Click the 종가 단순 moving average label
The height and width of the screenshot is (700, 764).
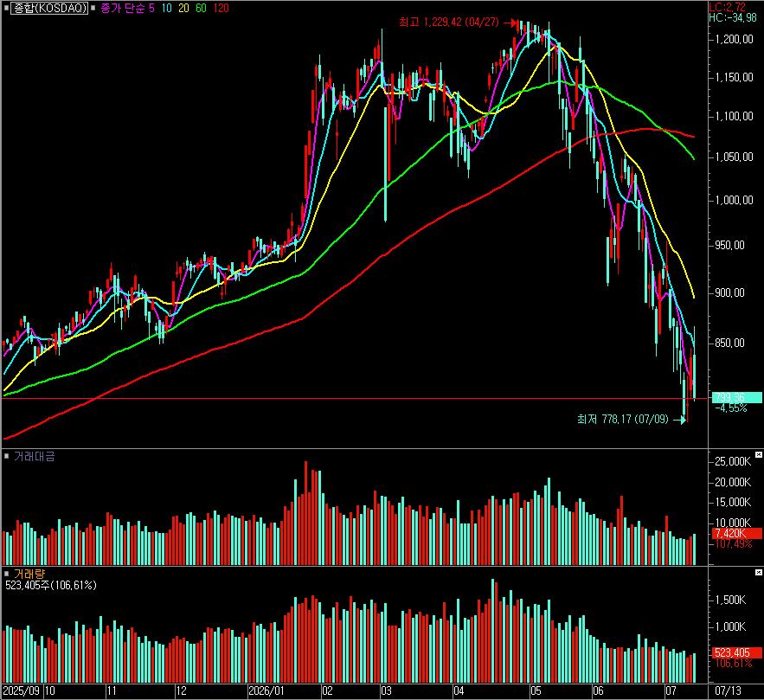coord(123,8)
